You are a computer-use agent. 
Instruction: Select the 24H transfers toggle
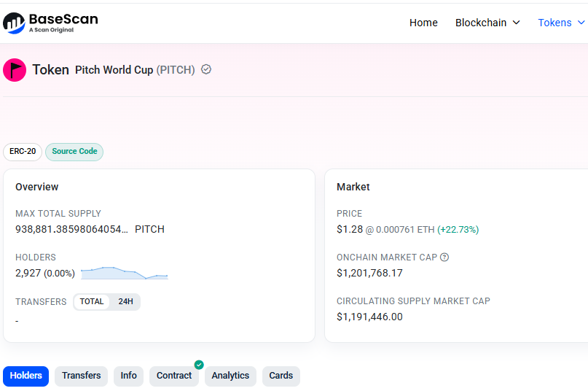pos(125,301)
